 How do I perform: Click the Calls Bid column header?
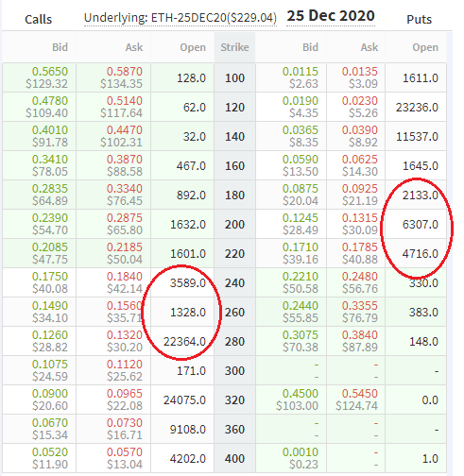60,47
